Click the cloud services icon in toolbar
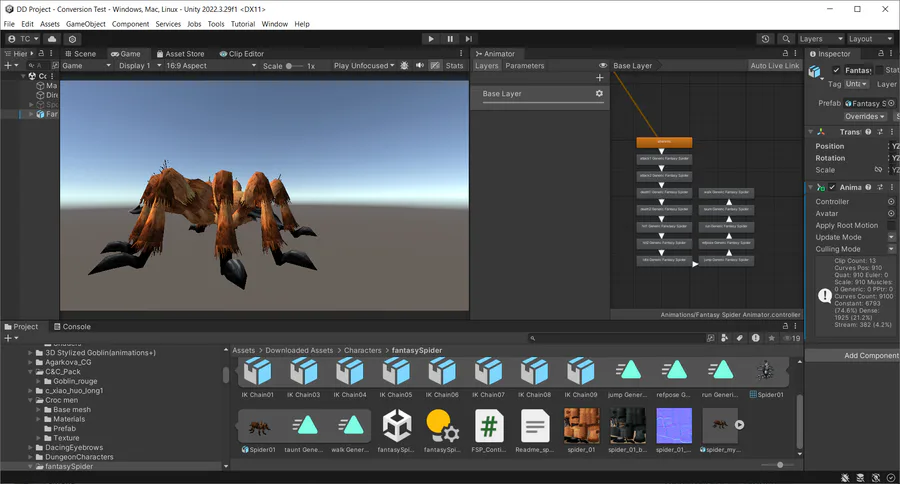900x484 pixels. 52,39
